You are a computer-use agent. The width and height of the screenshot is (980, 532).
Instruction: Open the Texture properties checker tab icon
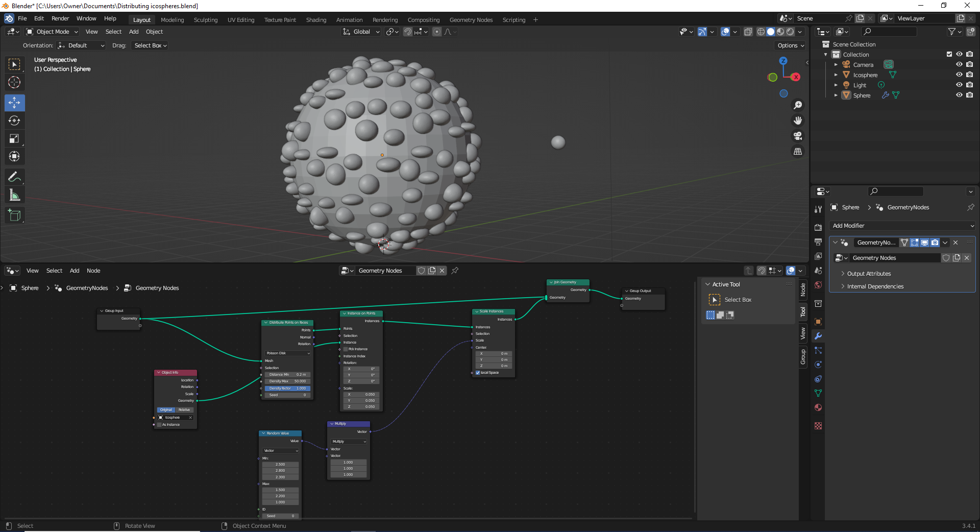pos(818,426)
